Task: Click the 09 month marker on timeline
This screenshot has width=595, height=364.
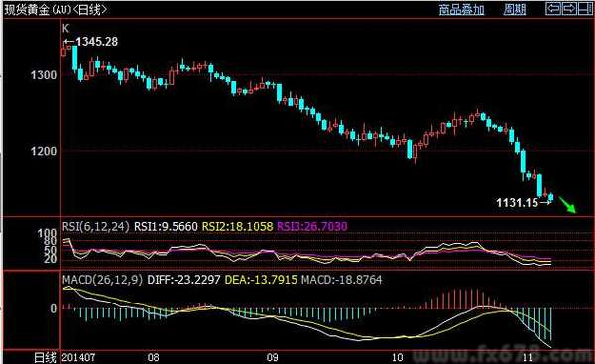Action: click(272, 357)
